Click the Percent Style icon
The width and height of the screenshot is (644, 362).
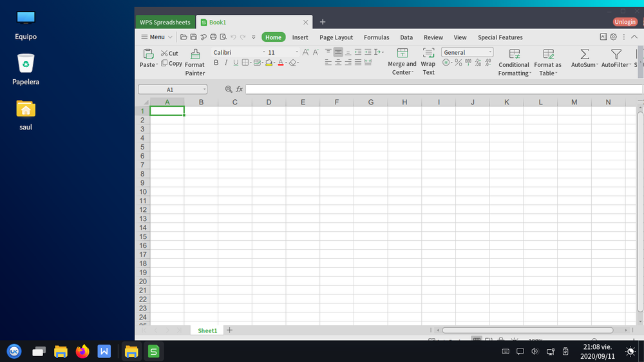click(x=459, y=62)
